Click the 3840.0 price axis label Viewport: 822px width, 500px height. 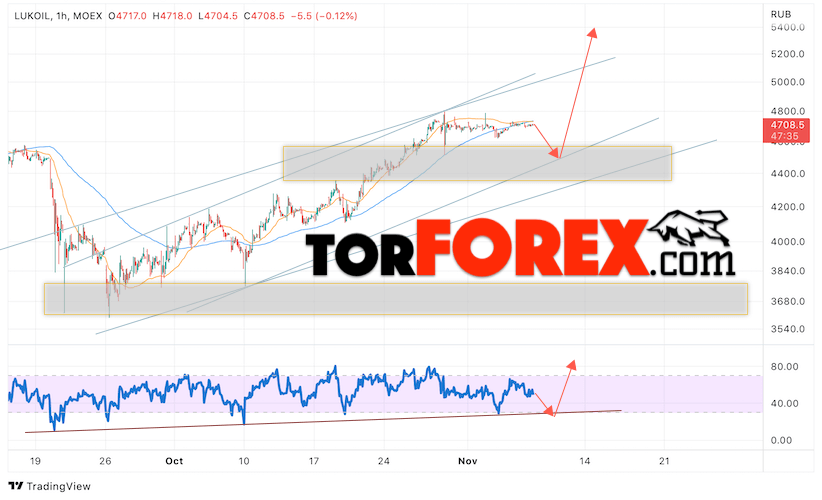coord(787,271)
